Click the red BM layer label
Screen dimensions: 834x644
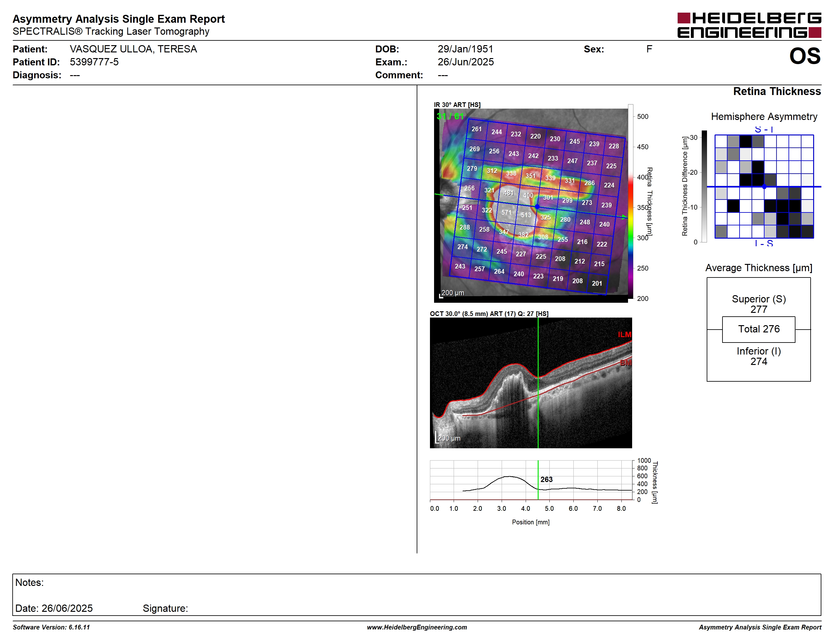(x=626, y=363)
